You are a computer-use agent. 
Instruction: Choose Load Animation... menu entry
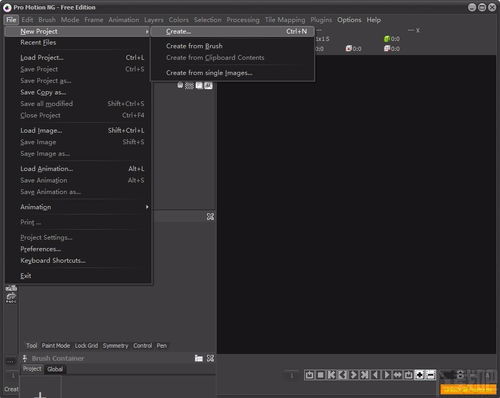click(78, 169)
